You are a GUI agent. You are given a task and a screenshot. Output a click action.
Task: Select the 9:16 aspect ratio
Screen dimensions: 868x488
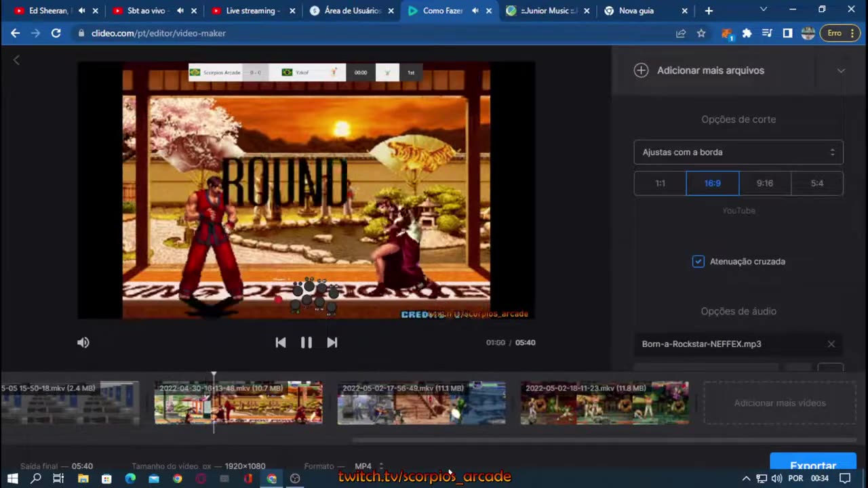coord(764,183)
